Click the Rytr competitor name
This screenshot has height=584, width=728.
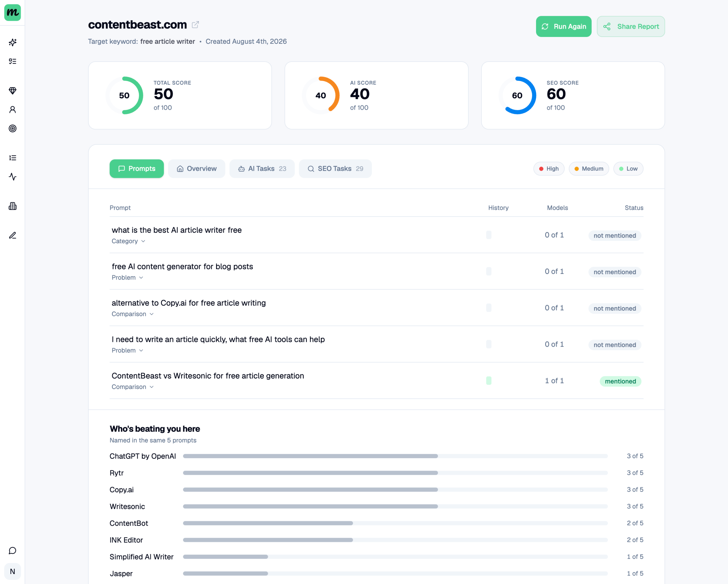(117, 473)
